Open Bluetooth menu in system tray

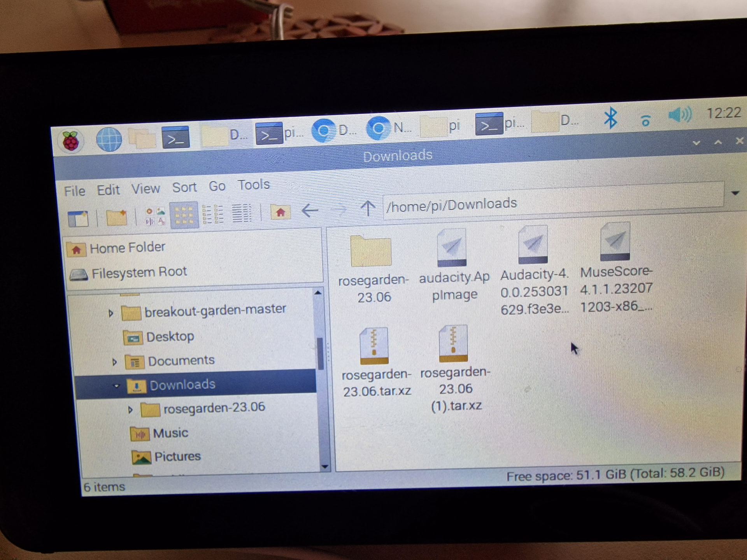coord(610,118)
